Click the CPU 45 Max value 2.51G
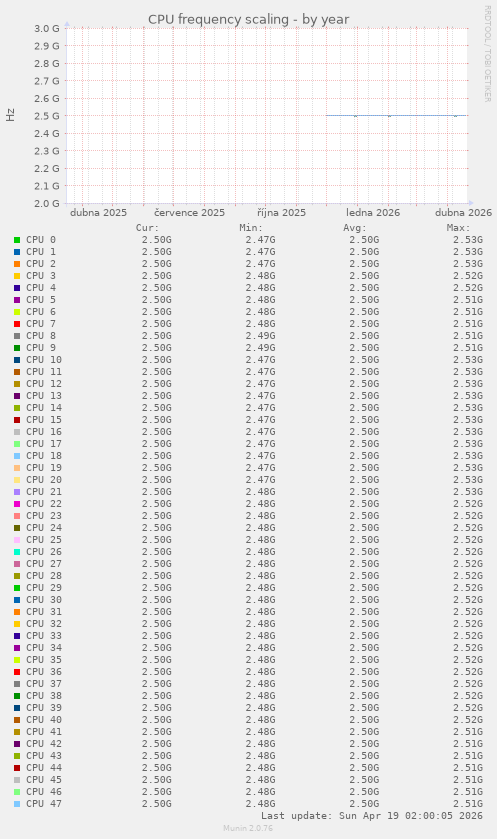The image size is (497, 839). coord(468,780)
